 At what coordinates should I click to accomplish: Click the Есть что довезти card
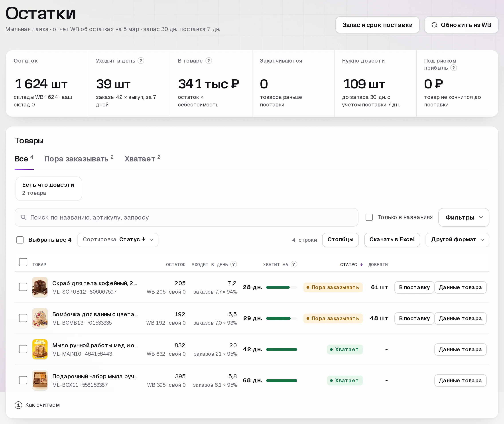pyautogui.click(x=49, y=189)
